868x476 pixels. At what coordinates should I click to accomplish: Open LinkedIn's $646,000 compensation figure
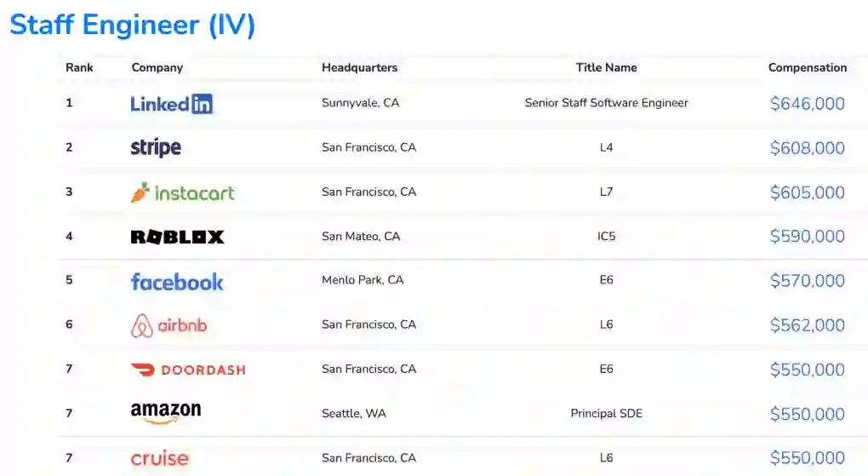pyautogui.click(x=807, y=104)
